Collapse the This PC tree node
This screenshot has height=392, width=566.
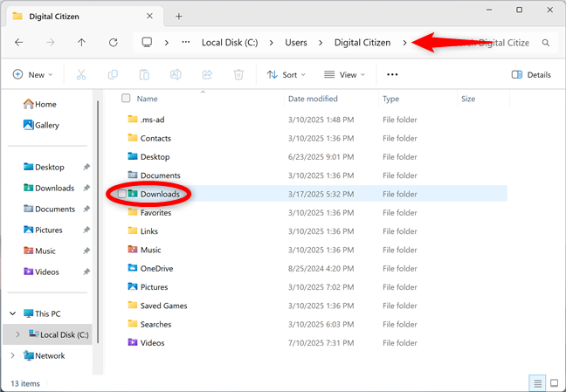(x=12, y=313)
